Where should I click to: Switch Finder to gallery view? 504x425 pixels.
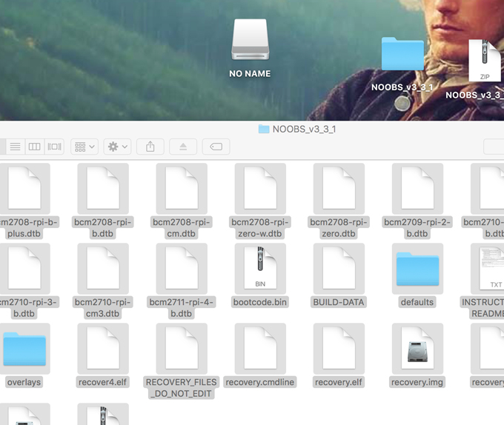point(54,147)
